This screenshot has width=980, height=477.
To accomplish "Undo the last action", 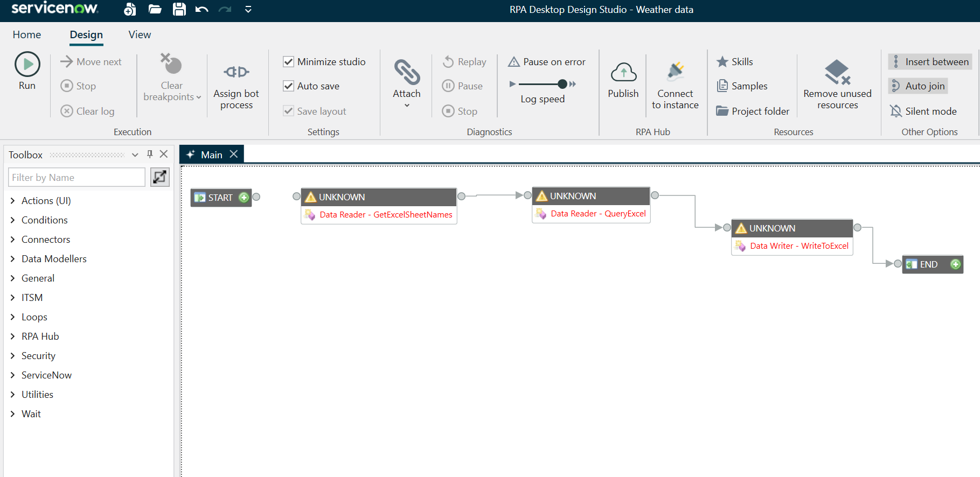I will pos(202,9).
